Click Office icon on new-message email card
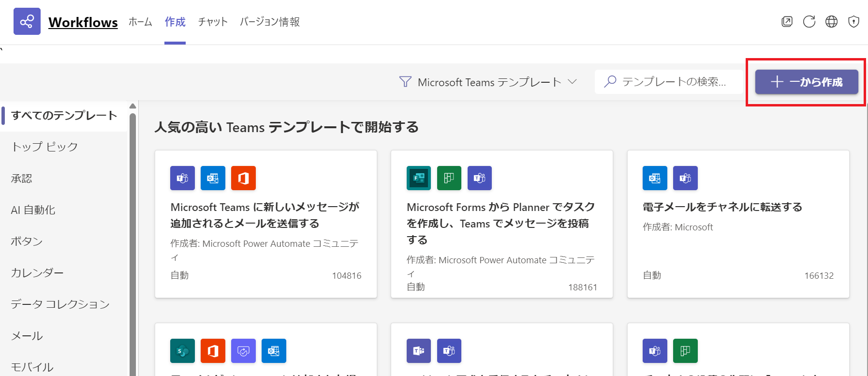The height and width of the screenshot is (376, 868). pos(243,178)
